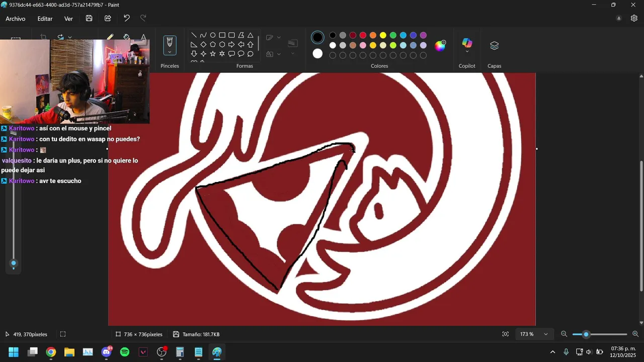This screenshot has height=362, width=644.
Task: Click the Share icon in title bar
Action: click(x=108, y=19)
